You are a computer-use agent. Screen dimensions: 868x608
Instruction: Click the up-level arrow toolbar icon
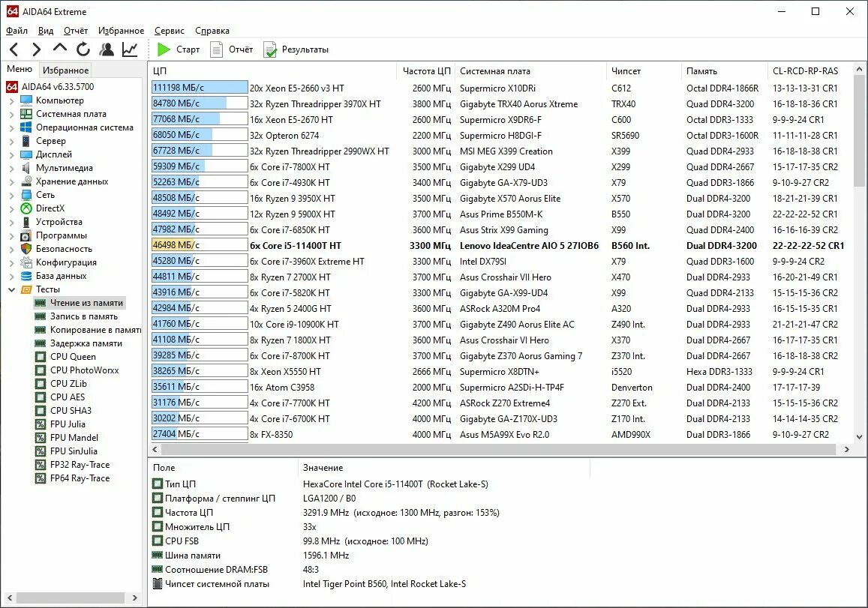point(60,49)
